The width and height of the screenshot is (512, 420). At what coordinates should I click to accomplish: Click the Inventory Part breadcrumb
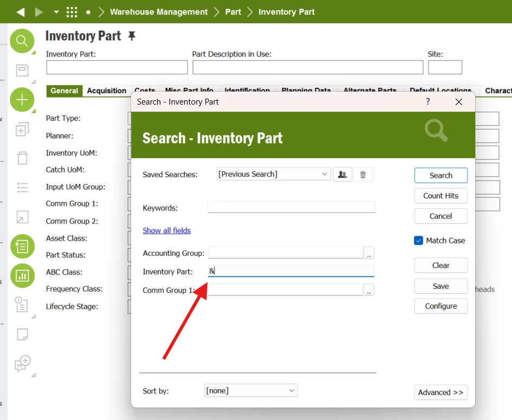[287, 12]
